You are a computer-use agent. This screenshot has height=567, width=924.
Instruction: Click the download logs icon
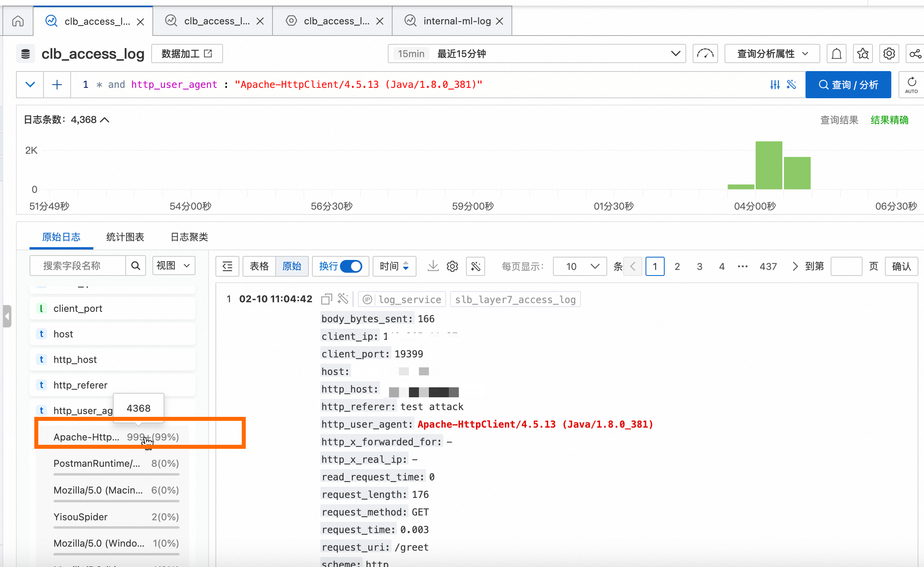[433, 266]
